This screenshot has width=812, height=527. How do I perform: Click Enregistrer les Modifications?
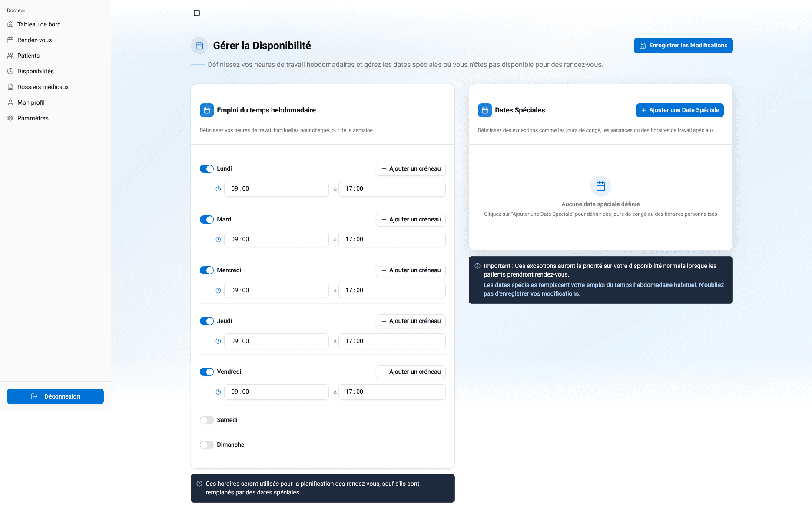pos(683,45)
